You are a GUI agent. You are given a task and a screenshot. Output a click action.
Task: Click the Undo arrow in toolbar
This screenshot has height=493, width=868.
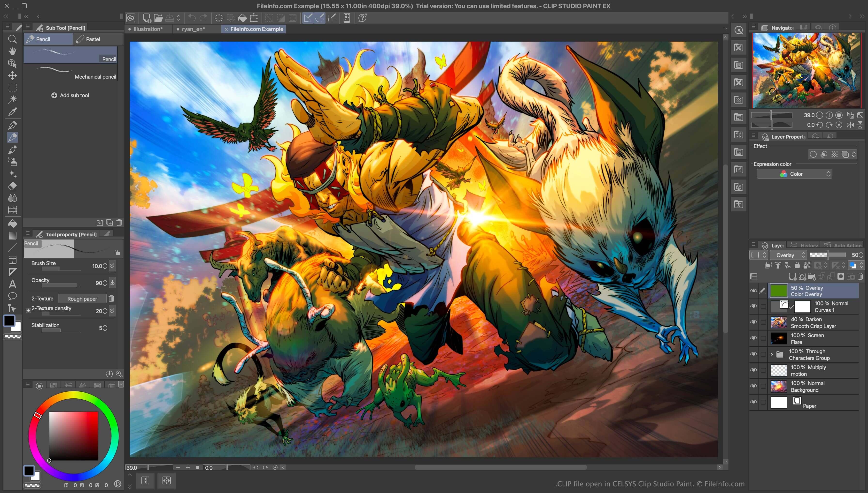(x=192, y=18)
